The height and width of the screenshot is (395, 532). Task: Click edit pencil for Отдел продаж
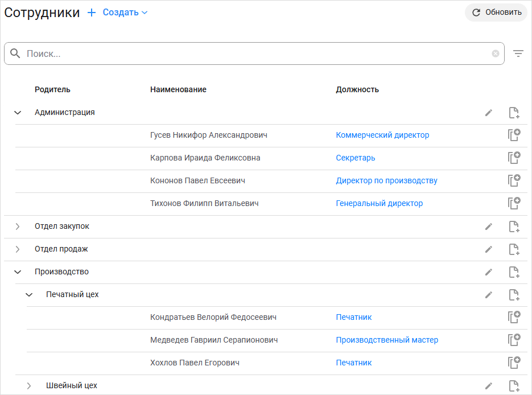pyautogui.click(x=488, y=249)
